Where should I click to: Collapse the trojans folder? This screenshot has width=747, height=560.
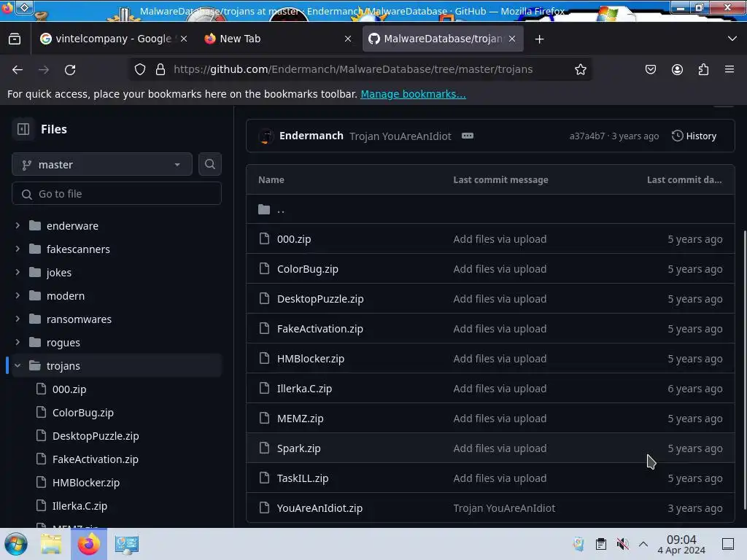click(18, 366)
